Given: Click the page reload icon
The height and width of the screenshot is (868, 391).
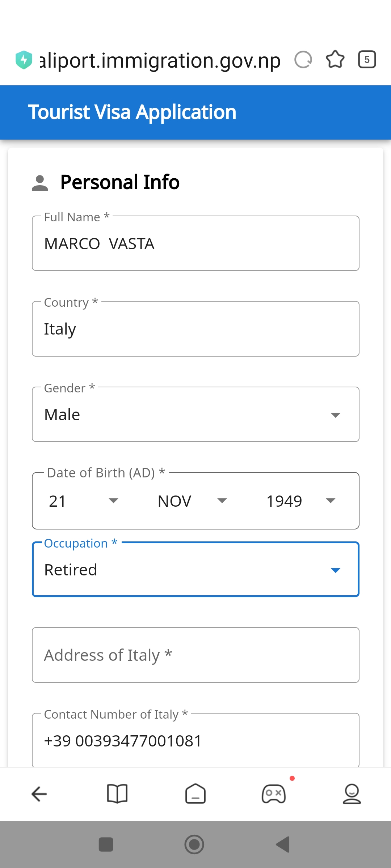Looking at the screenshot, I should (303, 60).
